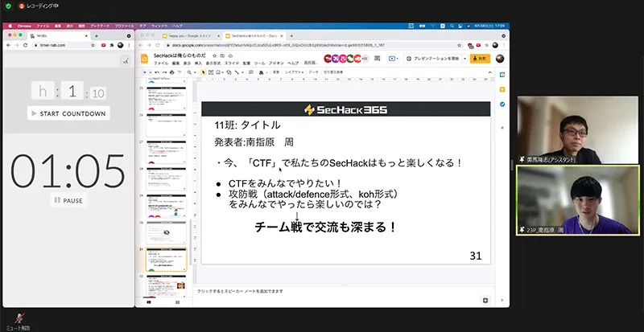Open the presentation start options arrow
The image size is (644, 332).
coord(465,59)
